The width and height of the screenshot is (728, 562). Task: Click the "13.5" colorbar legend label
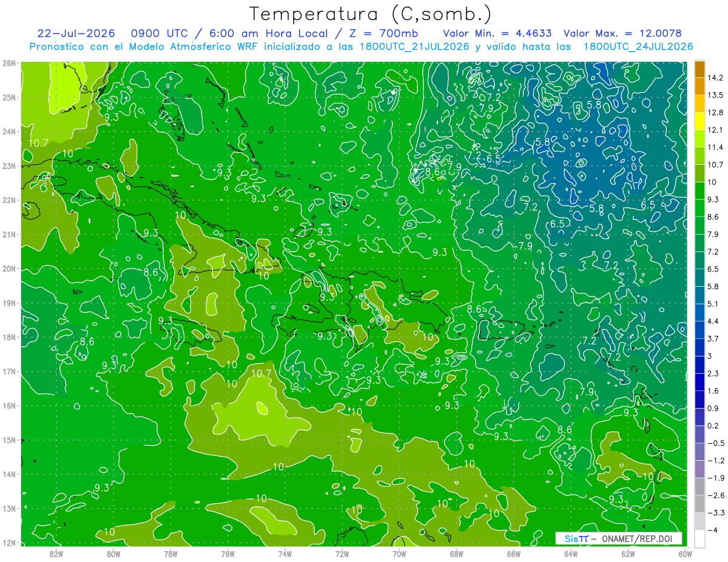point(715,95)
